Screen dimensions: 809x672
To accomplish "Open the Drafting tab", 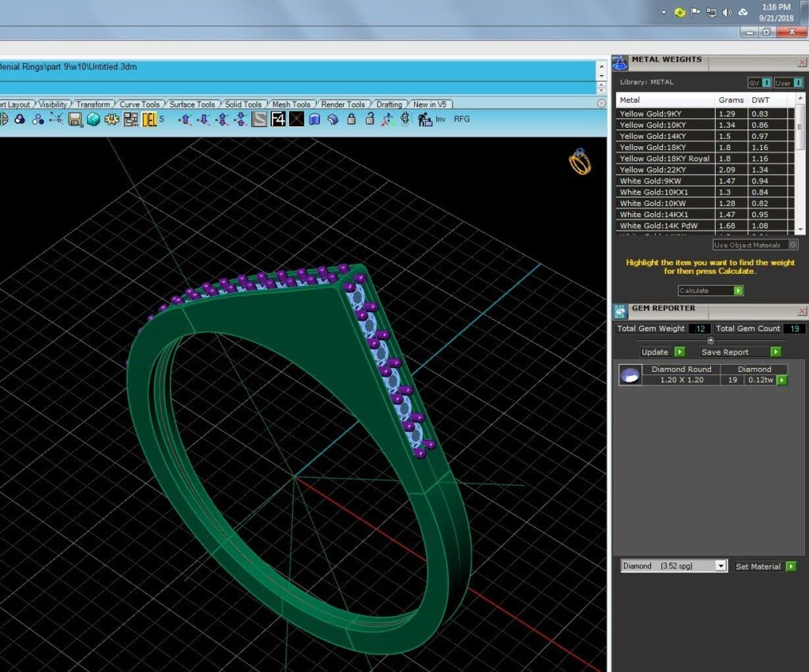I will (x=389, y=104).
